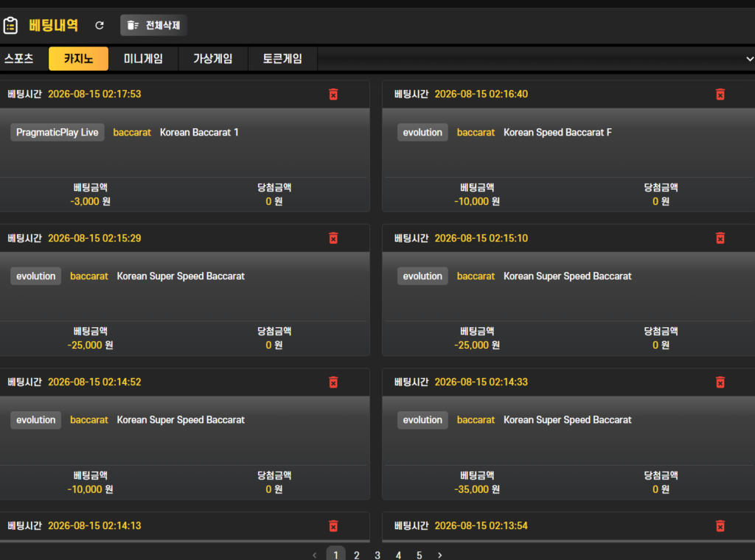Click the 'Korean Speed Baccarat F' game name
The height and width of the screenshot is (560, 755).
click(557, 133)
